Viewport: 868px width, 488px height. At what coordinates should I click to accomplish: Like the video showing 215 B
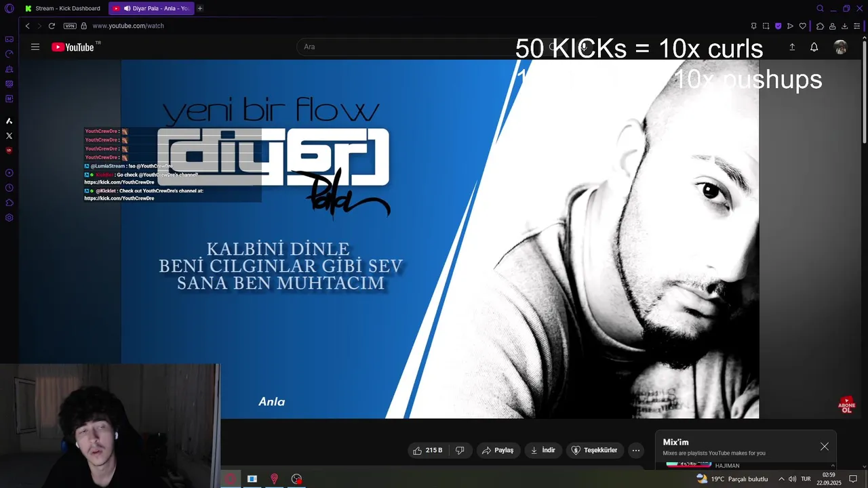[428, 450]
